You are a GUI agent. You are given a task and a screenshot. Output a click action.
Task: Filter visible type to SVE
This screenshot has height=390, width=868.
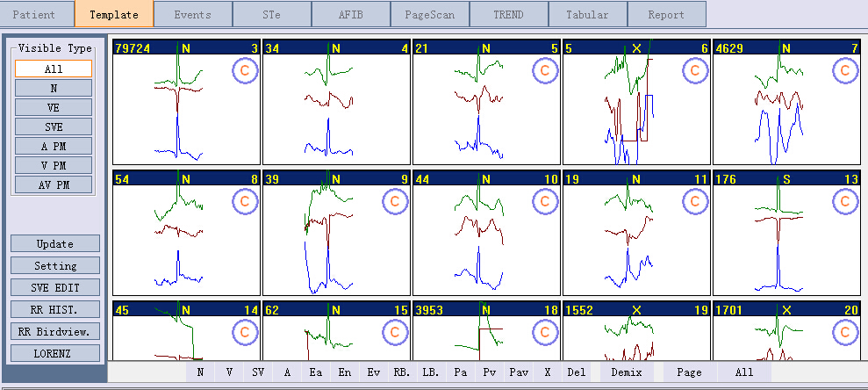coord(54,126)
